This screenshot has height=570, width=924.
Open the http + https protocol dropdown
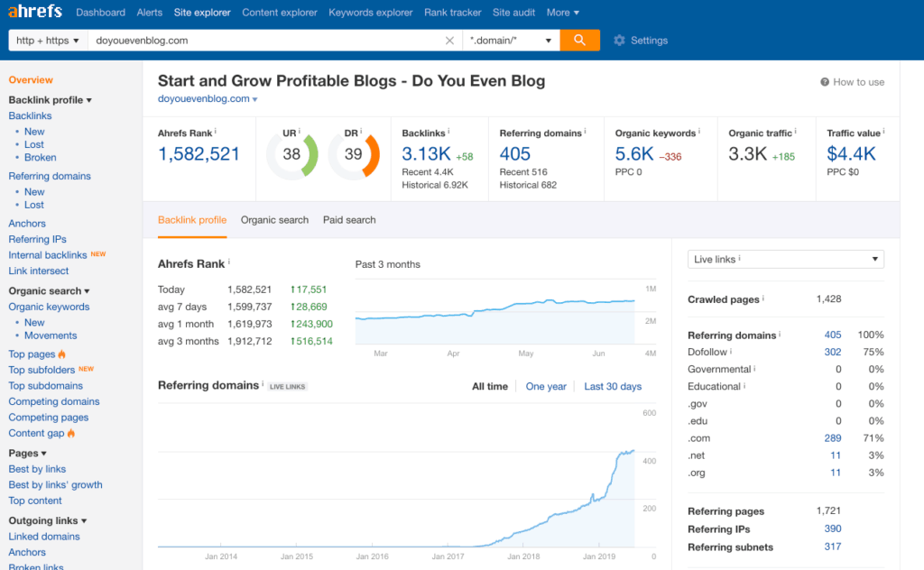(49, 40)
